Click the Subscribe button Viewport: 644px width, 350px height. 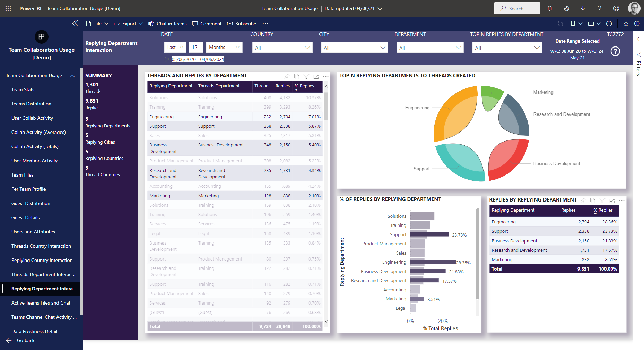(x=242, y=24)
